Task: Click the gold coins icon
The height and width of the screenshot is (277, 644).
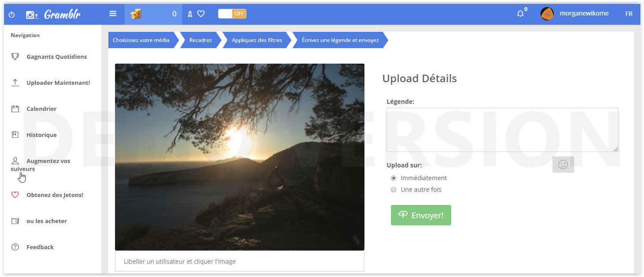Action: (136, 14)
